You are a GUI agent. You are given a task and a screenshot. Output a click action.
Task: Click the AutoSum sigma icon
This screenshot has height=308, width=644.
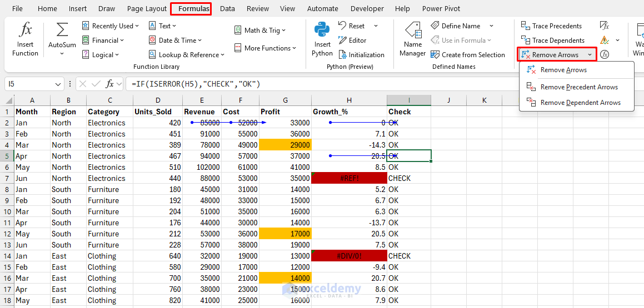point(62,29)
